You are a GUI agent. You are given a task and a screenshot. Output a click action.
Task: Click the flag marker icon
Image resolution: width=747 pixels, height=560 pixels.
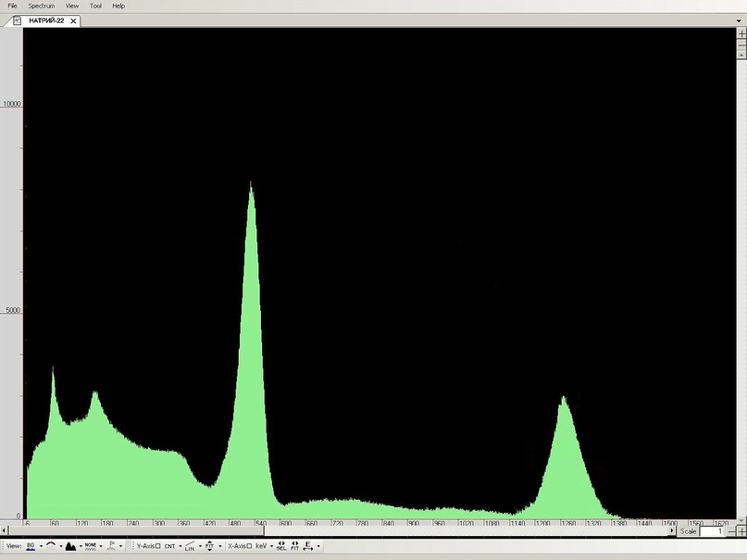[111, 546]
